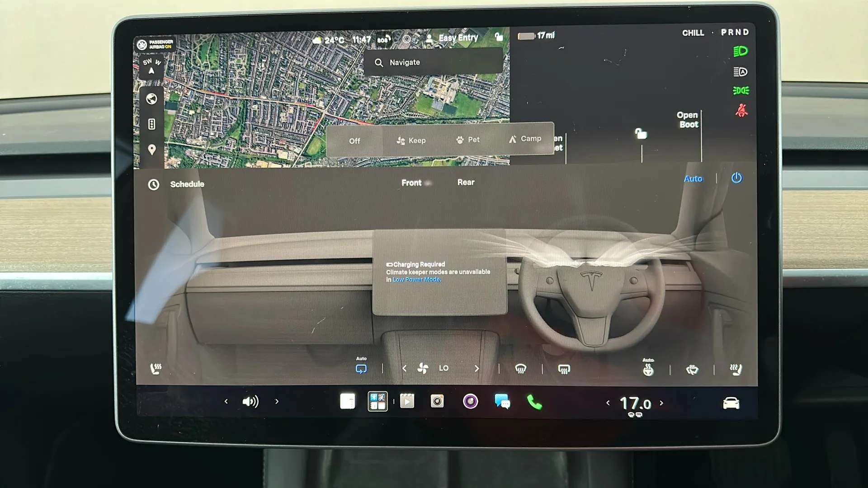Viewport: 868px width, 488px height.
Task: Toggle the map globe satellite view icon
Action: click(151, 99)
